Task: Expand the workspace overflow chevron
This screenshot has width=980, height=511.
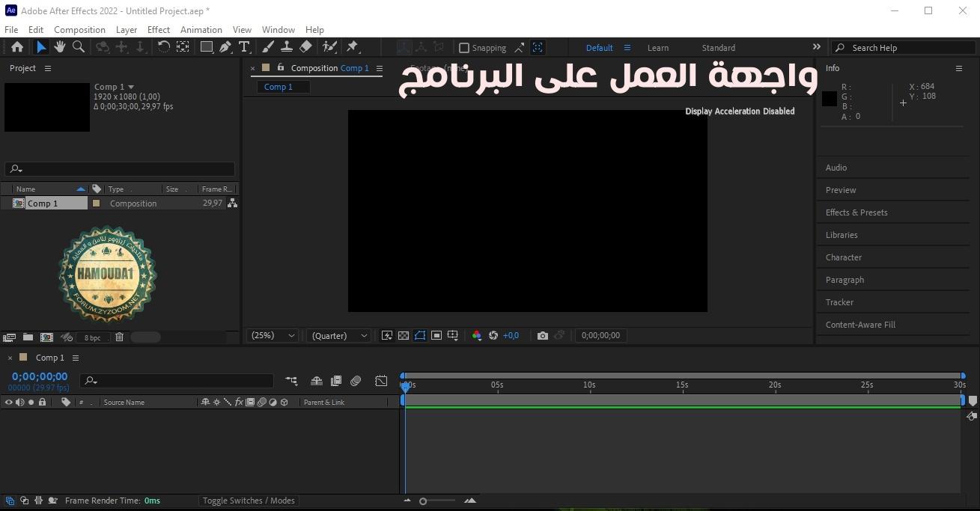Action: 816,47
